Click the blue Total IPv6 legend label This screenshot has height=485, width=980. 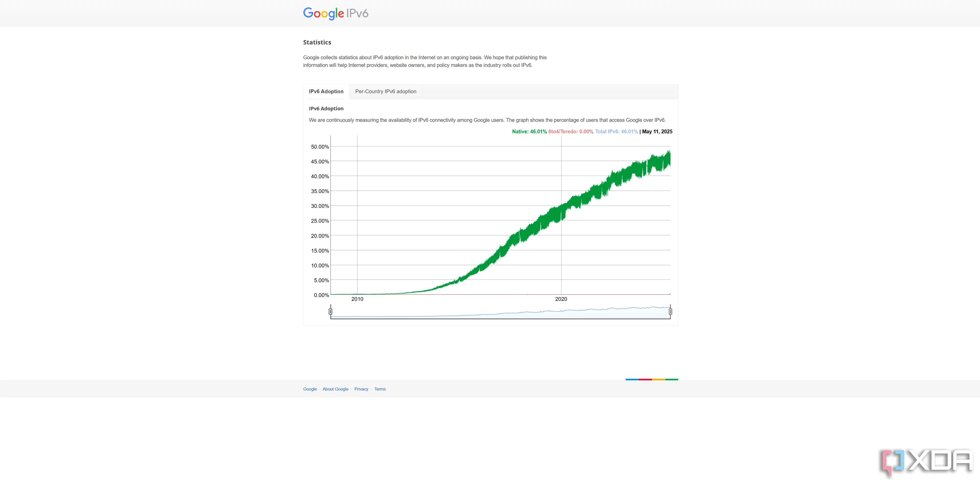616,132
